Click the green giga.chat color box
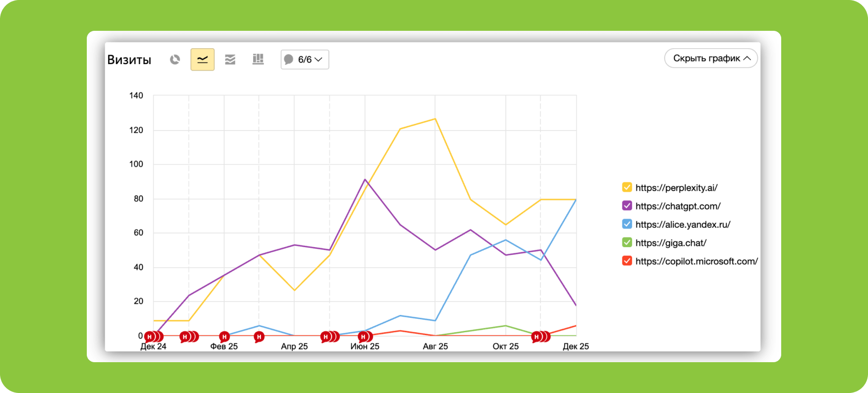868x393 pixels. pyautogui.click(x=627, y=242)
